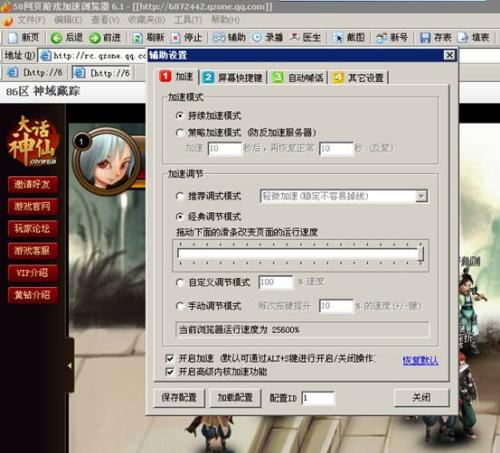Switch to the 其它设置 tab
The height and width of the screenshot is (453, 500).
point(358,78)
